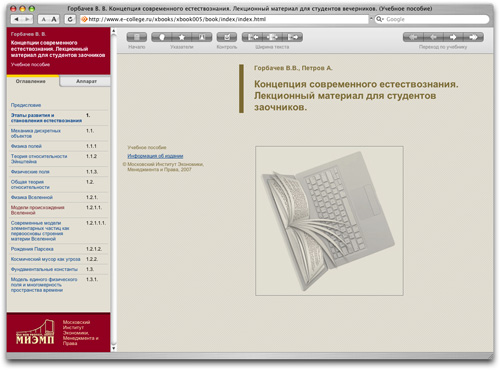Screen dimensions: 500x372
Task: Open Модель единого физического поля section
Action: click(x=44, y=285)
